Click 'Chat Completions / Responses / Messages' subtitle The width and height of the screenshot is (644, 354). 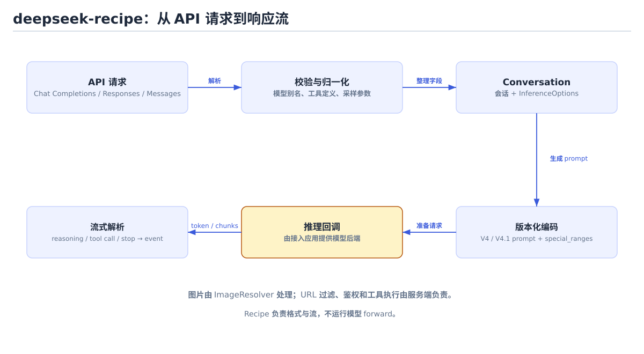pos(107,93)
